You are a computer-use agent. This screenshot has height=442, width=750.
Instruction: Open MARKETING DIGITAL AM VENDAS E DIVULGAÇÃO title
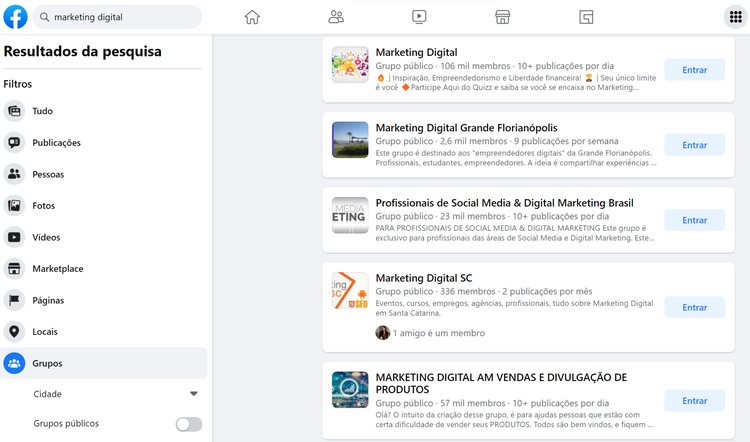(x=501, y=383)
